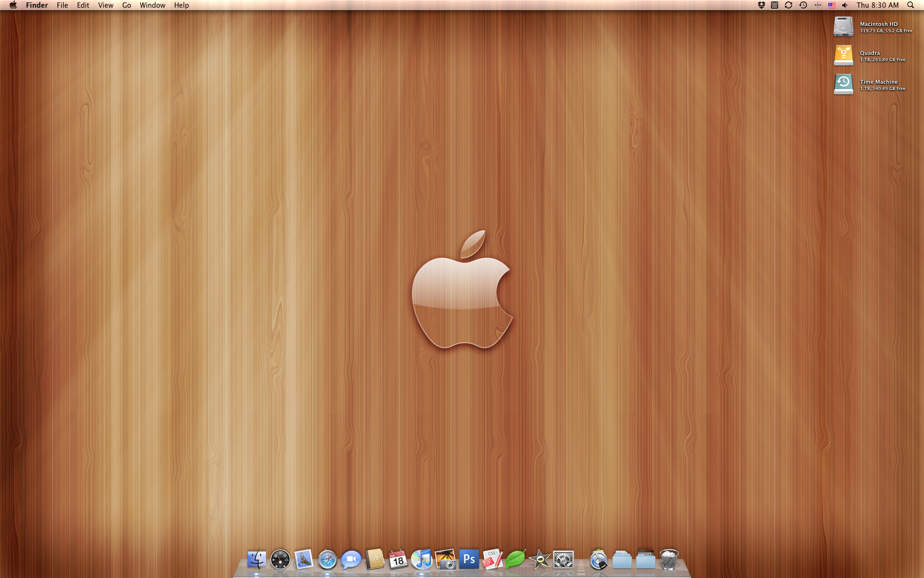Open the View menu
924x578 pixels.
pos(106,5)
